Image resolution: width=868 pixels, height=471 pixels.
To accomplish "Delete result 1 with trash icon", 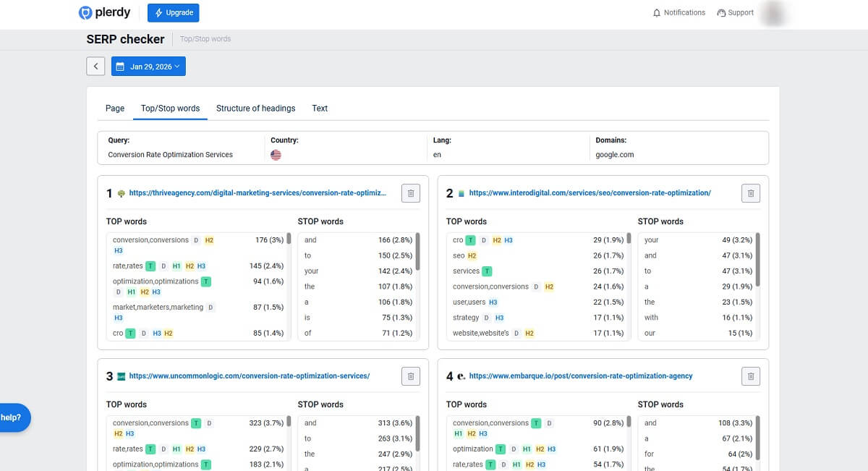I will pyautogui.click(x=411, y=193).
